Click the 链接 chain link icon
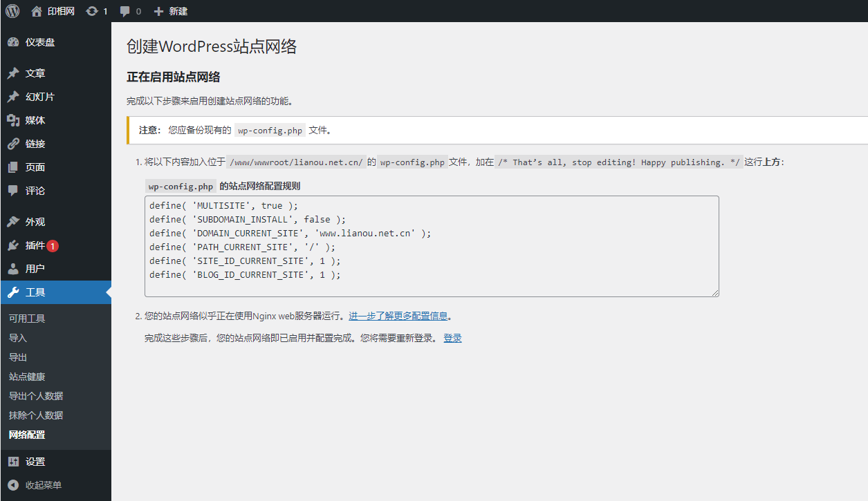 (x=13, y=144)
